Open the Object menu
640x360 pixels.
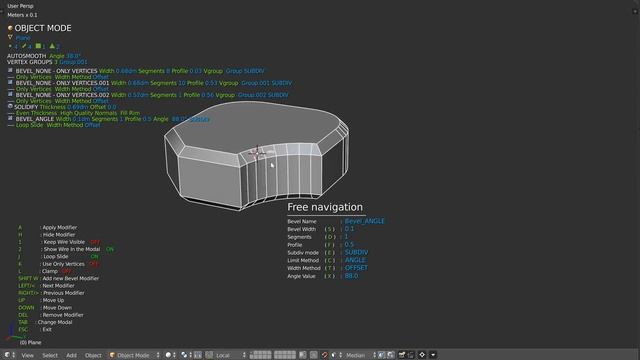point(93,356)
